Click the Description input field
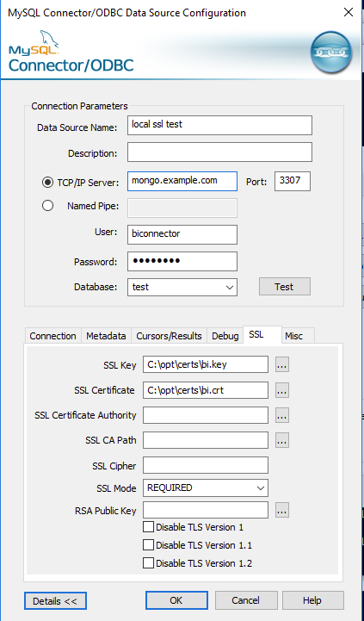This screenshot has width=364, height=621. [x=219, y=152]
